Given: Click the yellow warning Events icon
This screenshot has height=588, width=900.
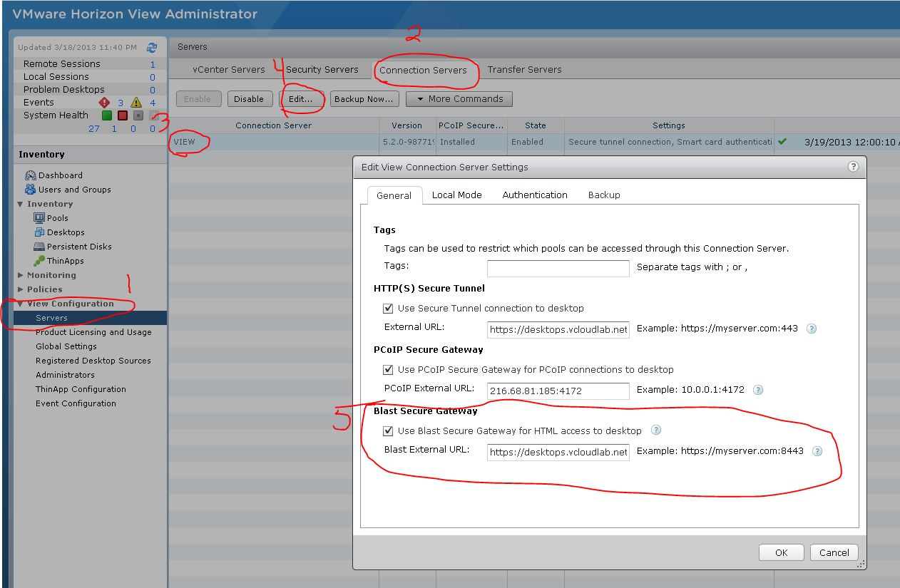Looking at the screenshot, I should coord(135,103).
